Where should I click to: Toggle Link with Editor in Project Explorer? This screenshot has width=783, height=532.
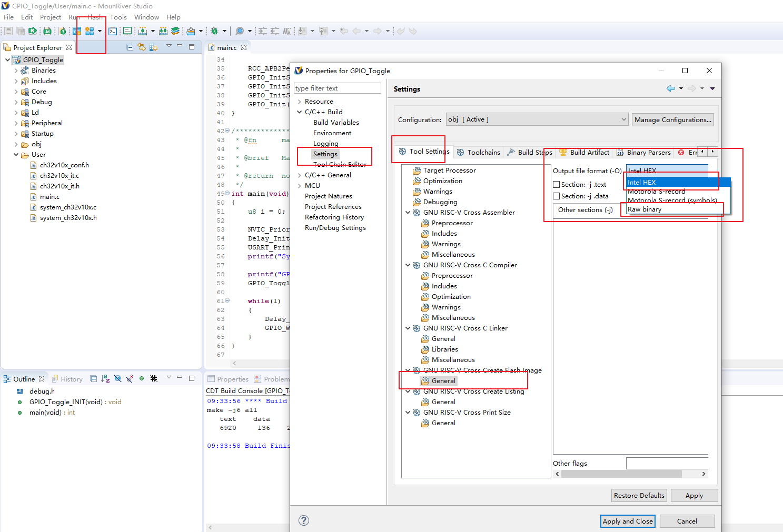coord(141,47)
